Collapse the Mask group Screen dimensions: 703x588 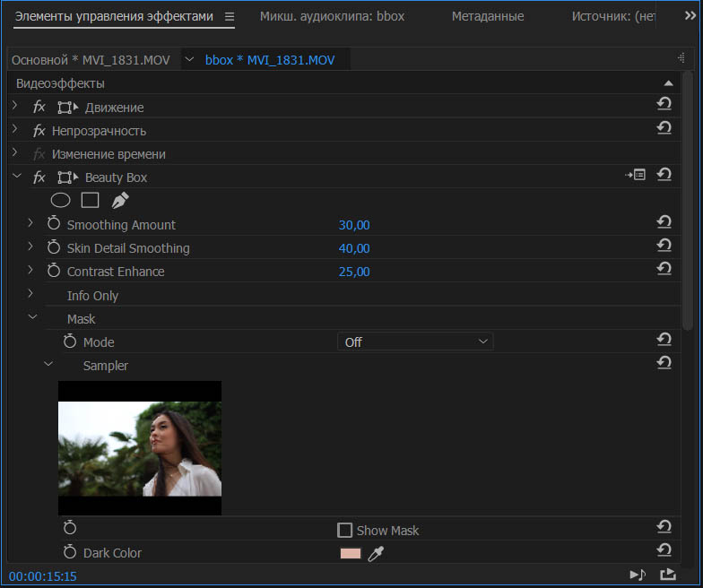(x=32, y=317)
